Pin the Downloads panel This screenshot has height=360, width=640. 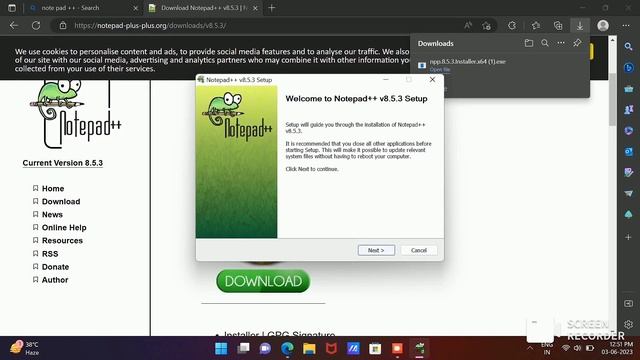(x=577, y=43)
